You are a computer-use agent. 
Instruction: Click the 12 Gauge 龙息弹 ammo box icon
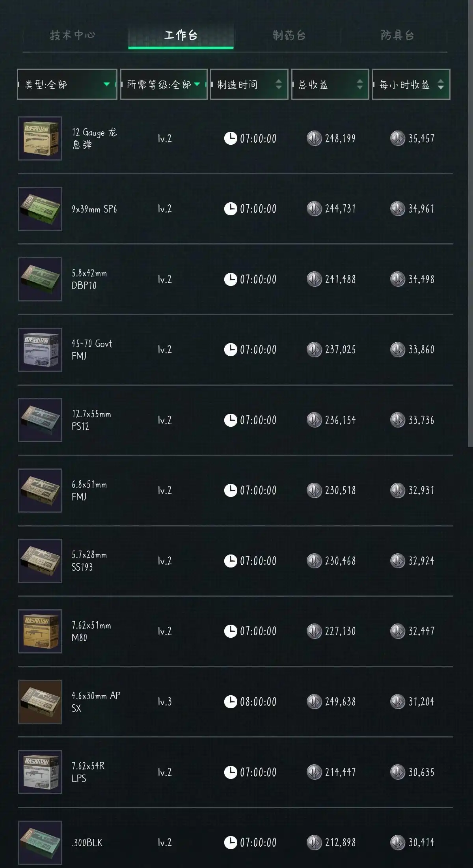point(40,138)
